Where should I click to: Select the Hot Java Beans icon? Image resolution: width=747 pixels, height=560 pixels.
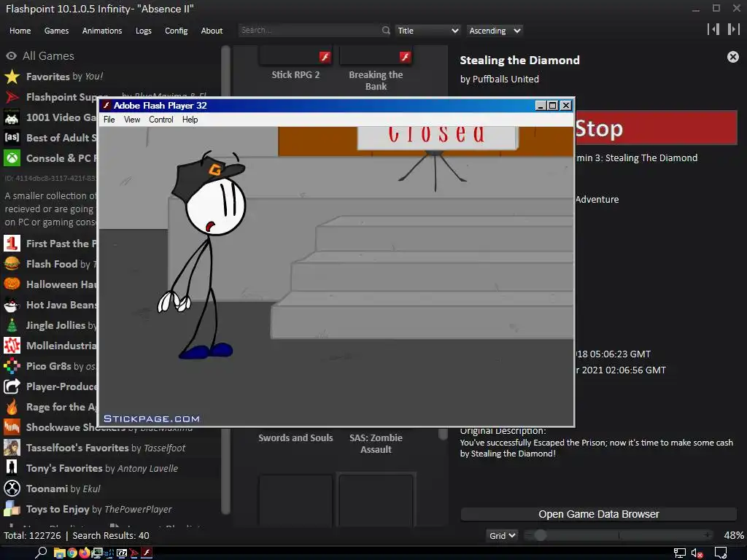[x=12, y=305]
